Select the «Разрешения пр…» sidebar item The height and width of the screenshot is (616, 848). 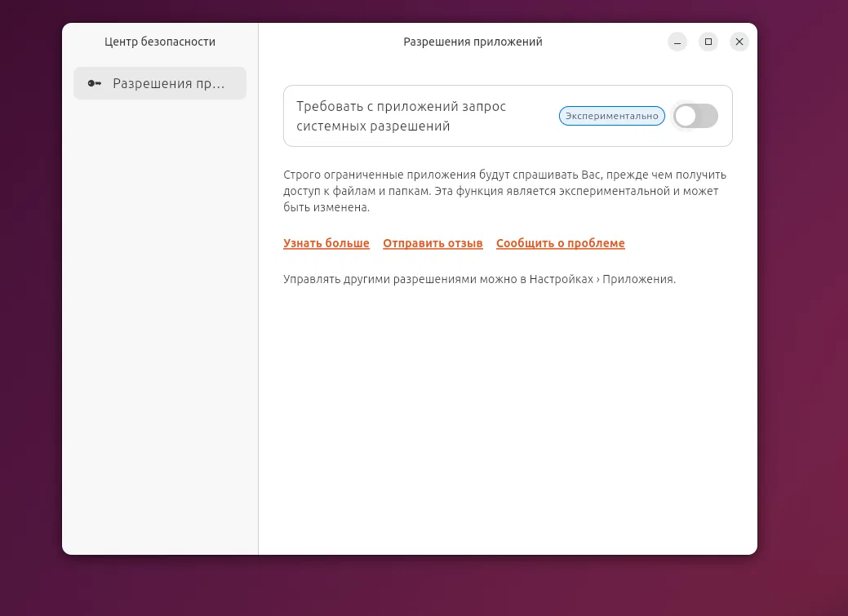tap(159, 83)
